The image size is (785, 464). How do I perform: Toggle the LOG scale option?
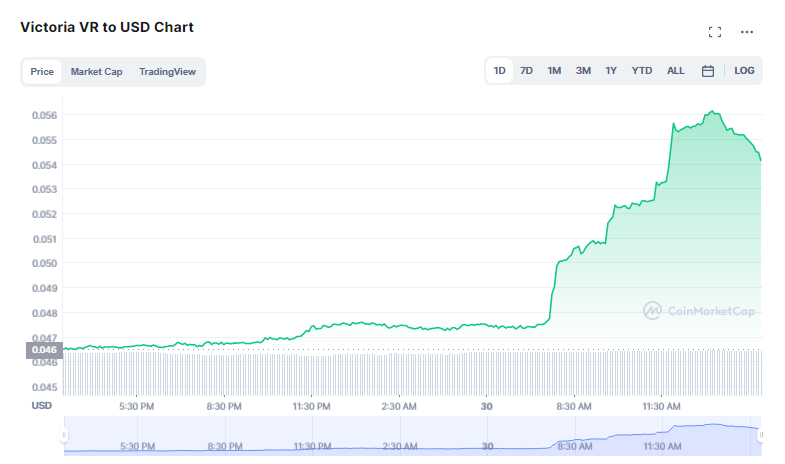(x=744, y=71)
